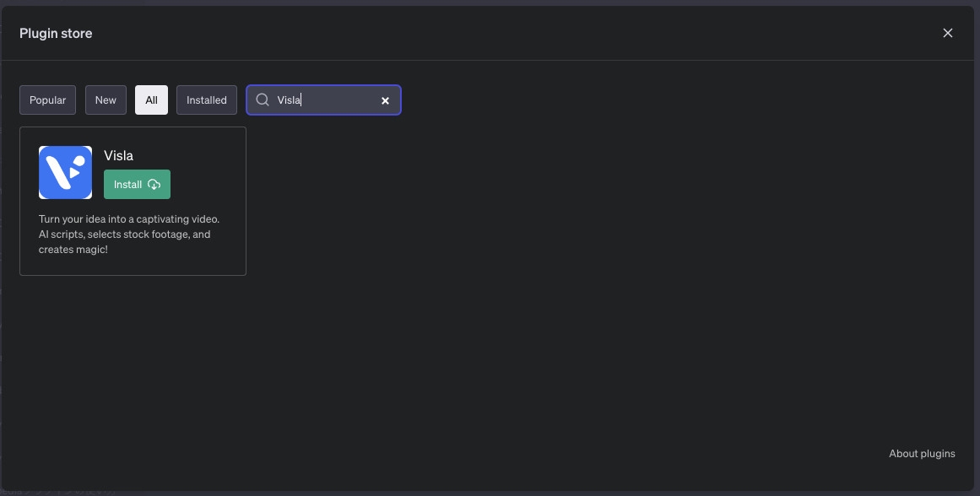Image resolution: width=980 pixels, height=496 pixels.
Task: Click the Visla plugin name heading
Action: click(x=119, y=155)
